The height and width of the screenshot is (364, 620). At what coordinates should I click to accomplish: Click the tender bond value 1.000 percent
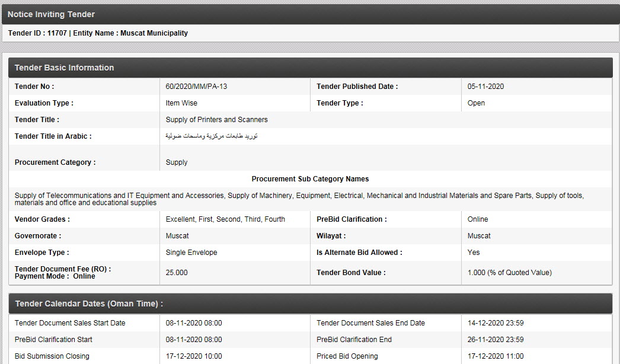509,273
